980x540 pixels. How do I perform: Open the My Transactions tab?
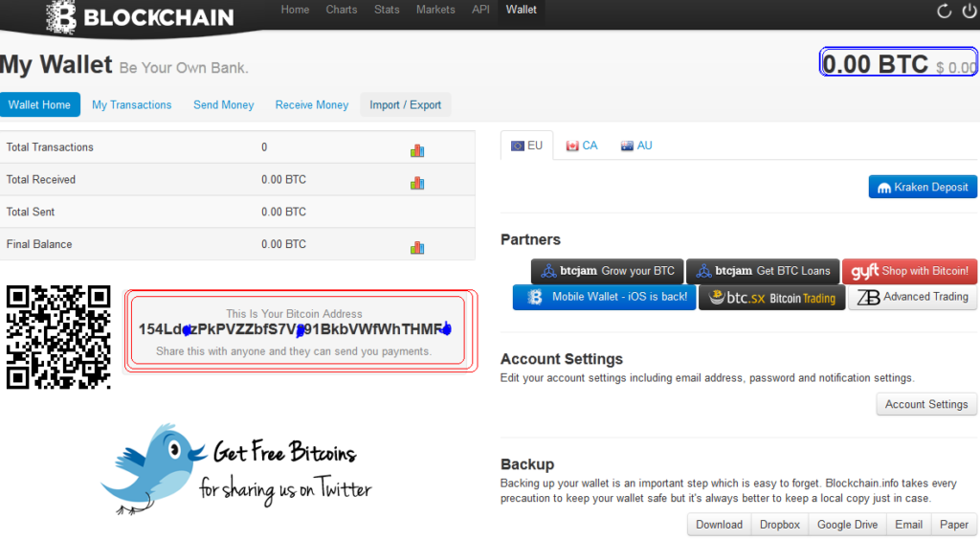coord(131,105)
